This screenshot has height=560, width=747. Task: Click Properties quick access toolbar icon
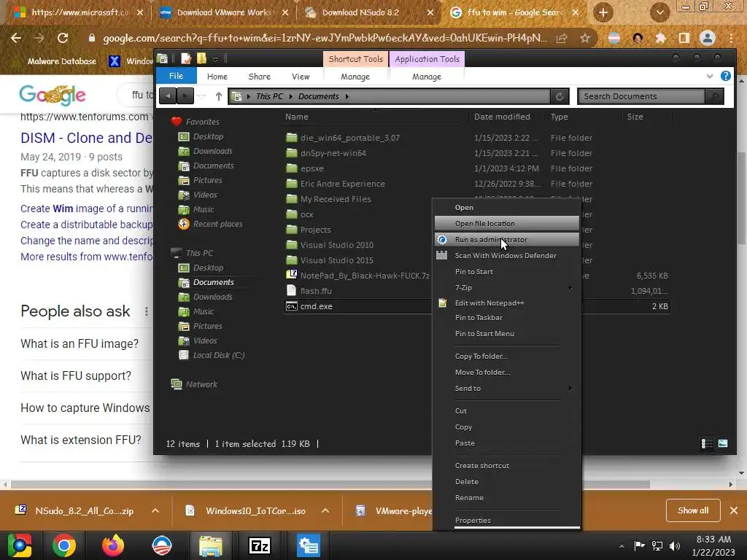[186, 58]
